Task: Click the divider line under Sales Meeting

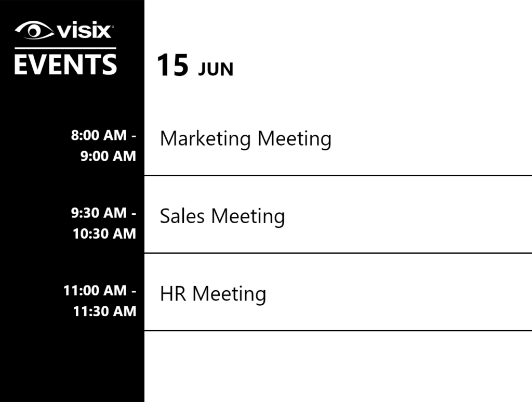Action: 338,253
